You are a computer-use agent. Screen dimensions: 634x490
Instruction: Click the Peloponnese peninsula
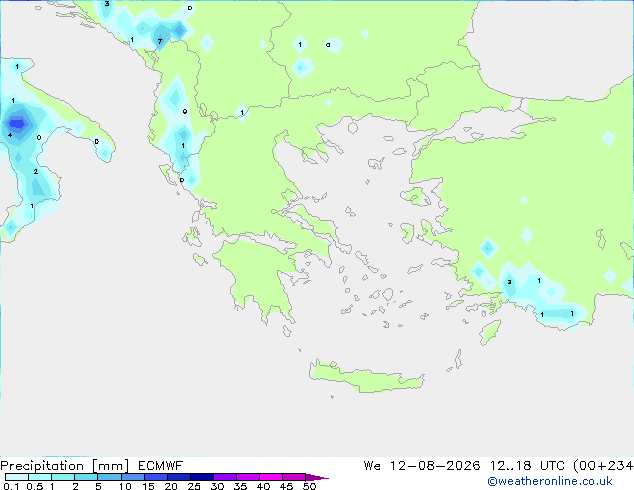[x=259, y=275]
